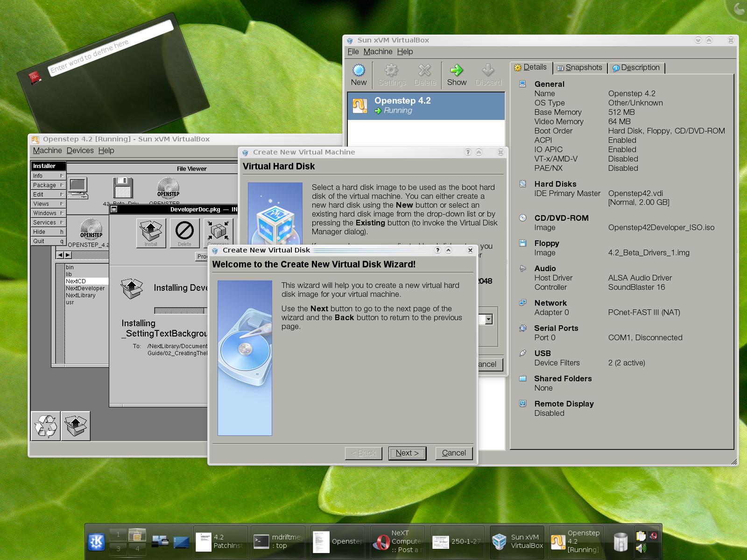Click the New virtual machine icon
This screenshot has width=747, height=560.
[358, 72]
